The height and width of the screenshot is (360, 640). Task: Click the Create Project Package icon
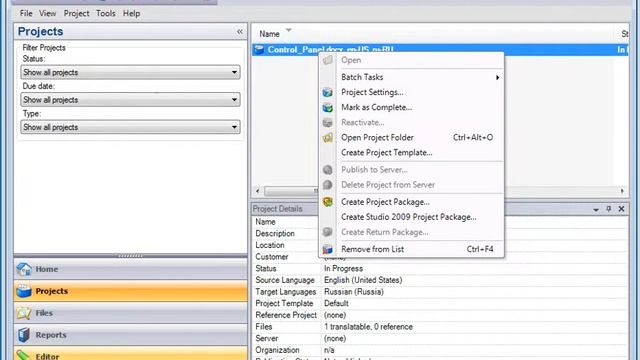click(x=327, y=202)
